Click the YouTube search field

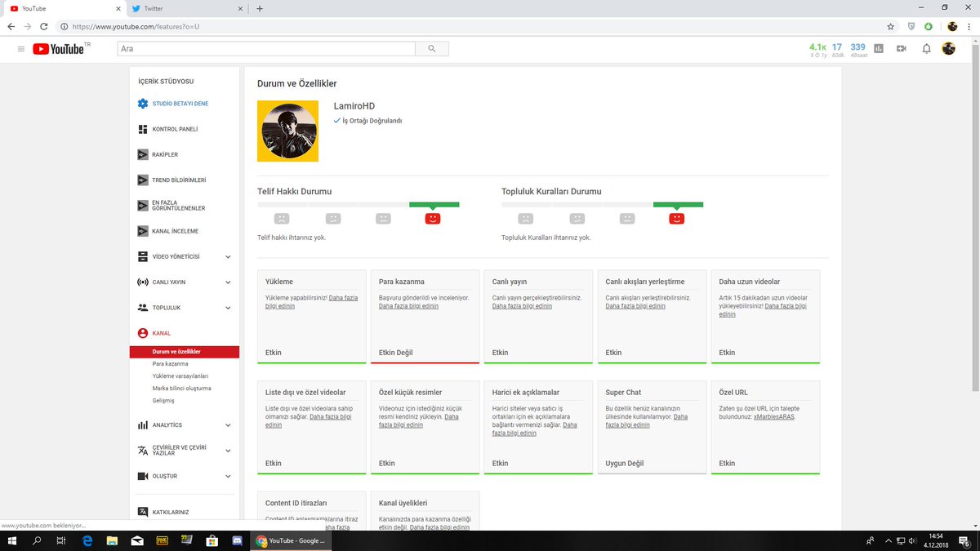[x=265, y=49]
